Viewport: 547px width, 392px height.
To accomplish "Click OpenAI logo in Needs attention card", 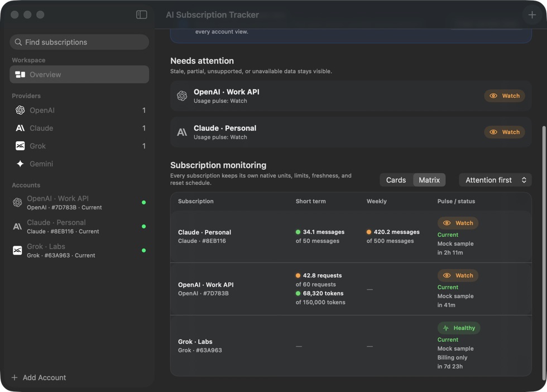I will [x=182, y=95].
